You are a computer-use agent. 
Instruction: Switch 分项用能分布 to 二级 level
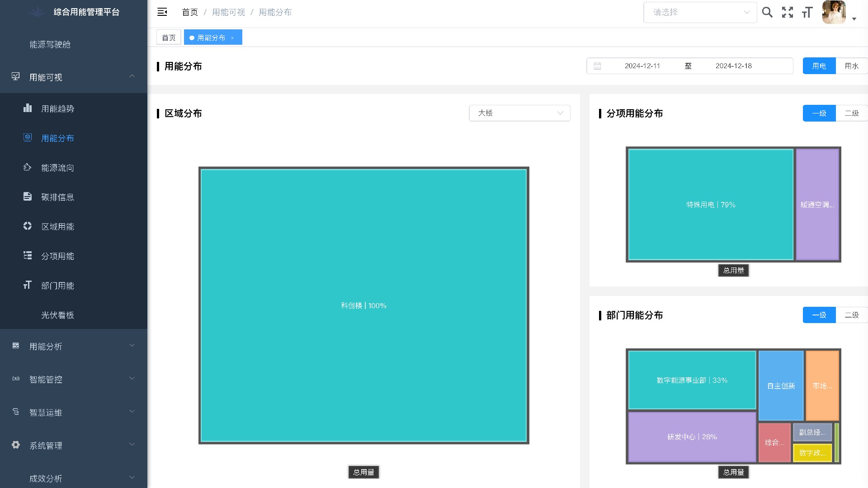[x=851, y=113]
